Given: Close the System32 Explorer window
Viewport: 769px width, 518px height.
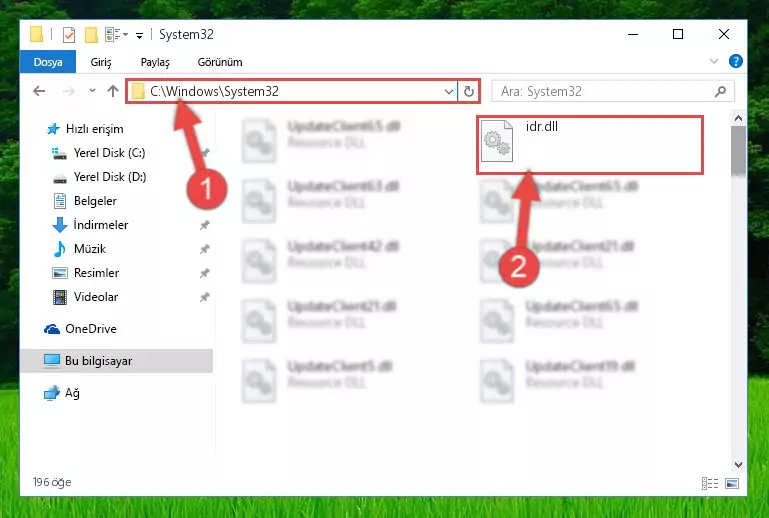Looking at the screenshot, I should click(723, 34).
